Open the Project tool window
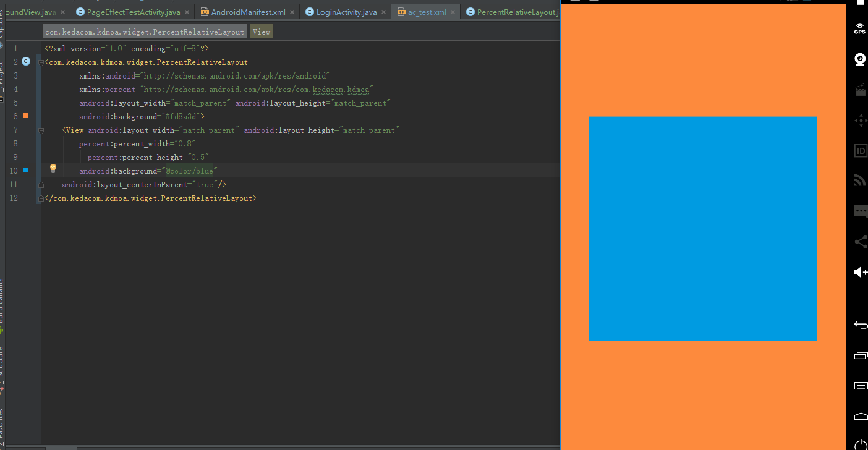 tap(2, 80)
